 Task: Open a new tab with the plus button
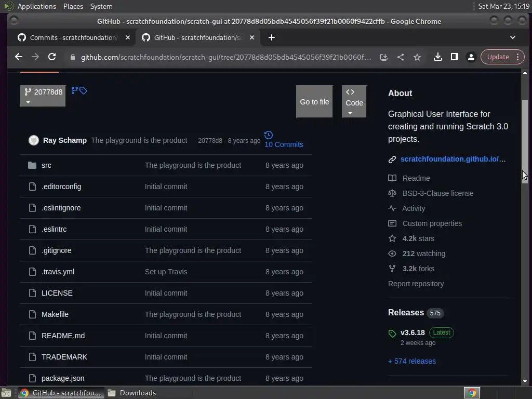271,37
